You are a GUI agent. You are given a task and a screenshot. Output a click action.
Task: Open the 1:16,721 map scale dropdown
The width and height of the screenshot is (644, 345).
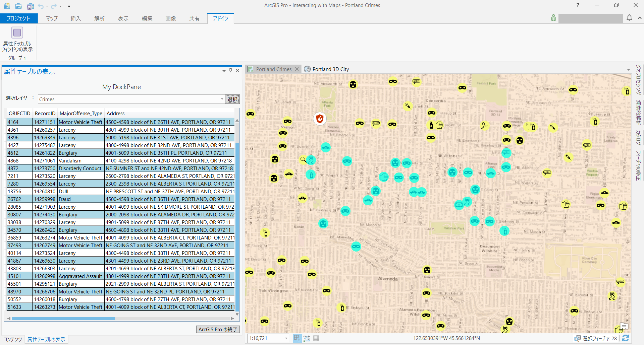point(286,338)
